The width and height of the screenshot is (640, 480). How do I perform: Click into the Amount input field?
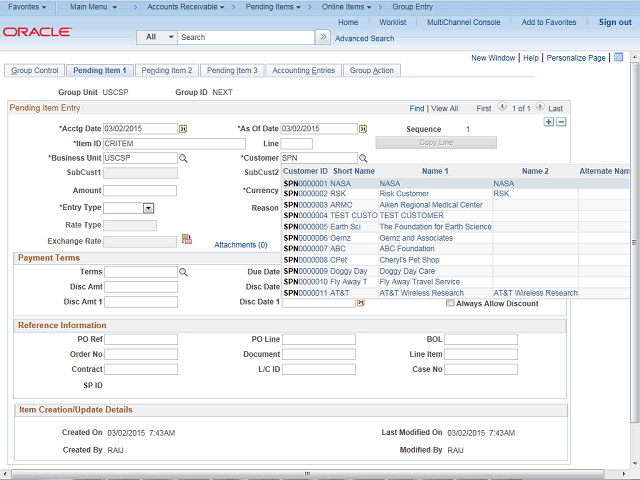[140, 190]
